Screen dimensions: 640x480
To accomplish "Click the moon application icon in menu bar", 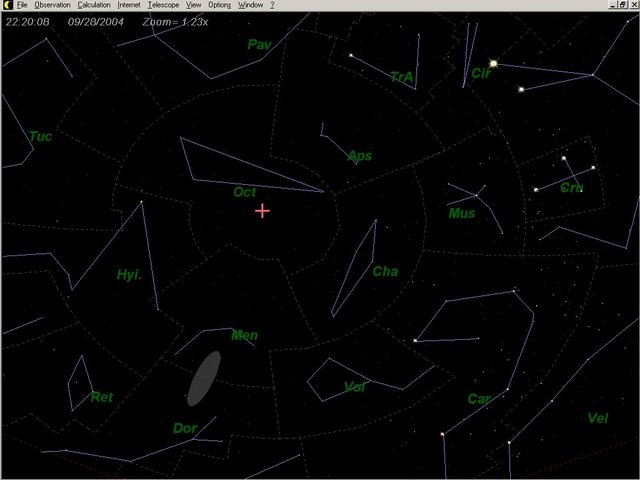I will pos(6,5).
